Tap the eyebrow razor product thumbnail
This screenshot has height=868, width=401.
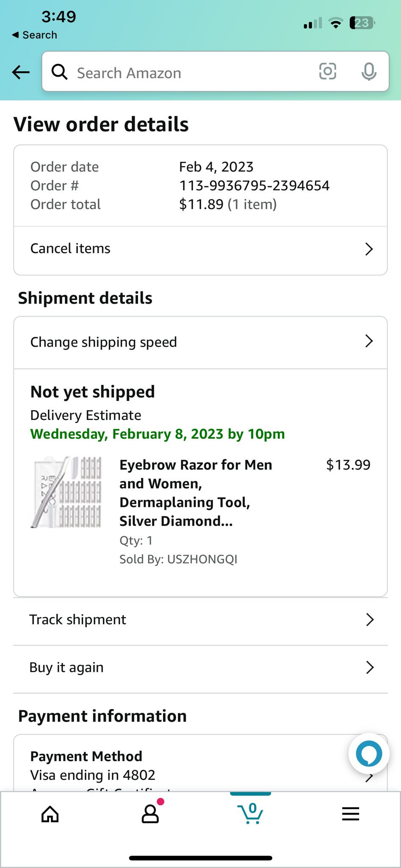click(66, 492)
